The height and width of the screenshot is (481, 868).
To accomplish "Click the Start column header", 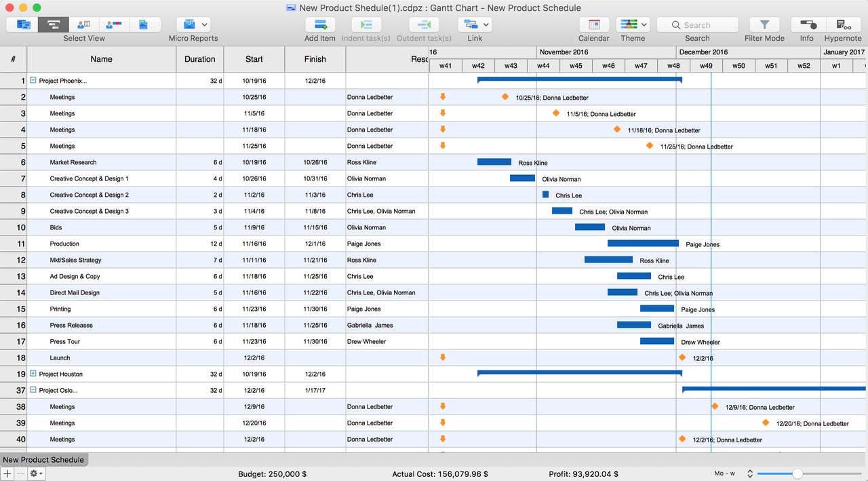I will [x=254, y=59].
